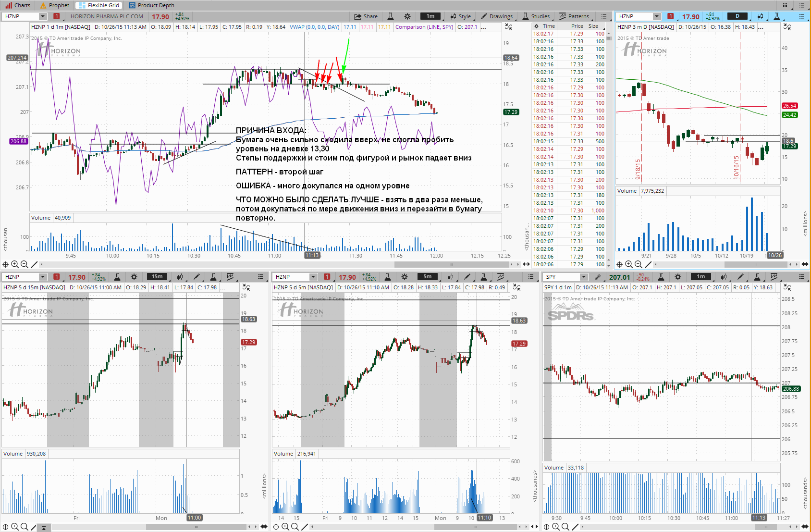Click the Comparison (LINE, SPY) study label
This screenshot has height=532, width=811.
pos(424,27)
